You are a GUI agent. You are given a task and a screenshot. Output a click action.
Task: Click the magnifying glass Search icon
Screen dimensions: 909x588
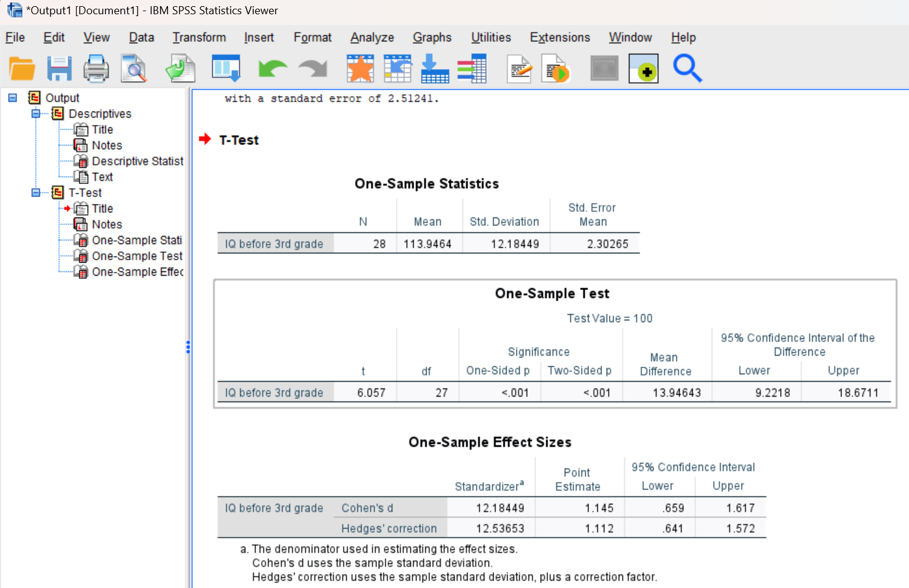click(x=688, y=69)
